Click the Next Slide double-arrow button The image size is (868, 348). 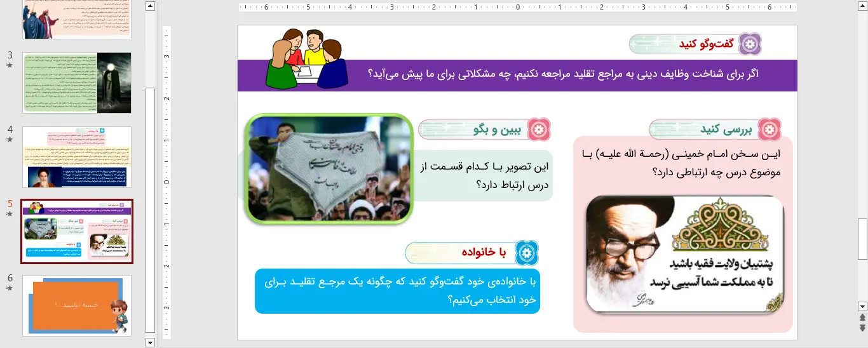point(862,328)
